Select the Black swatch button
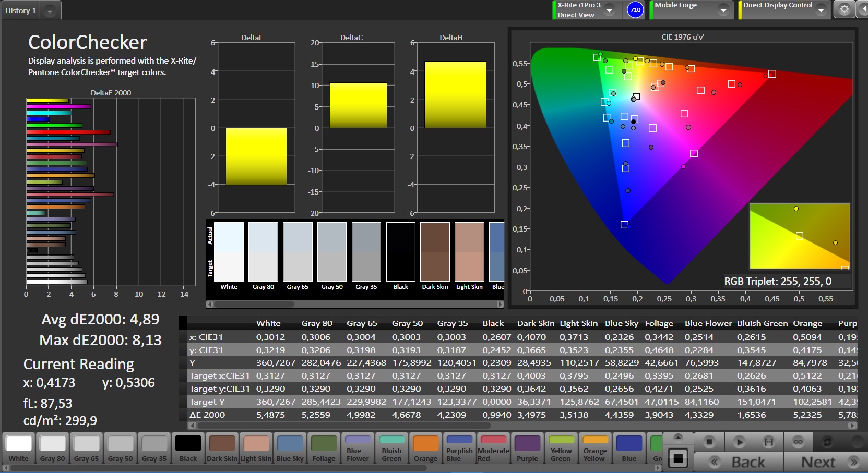 [x=188, y=448]
